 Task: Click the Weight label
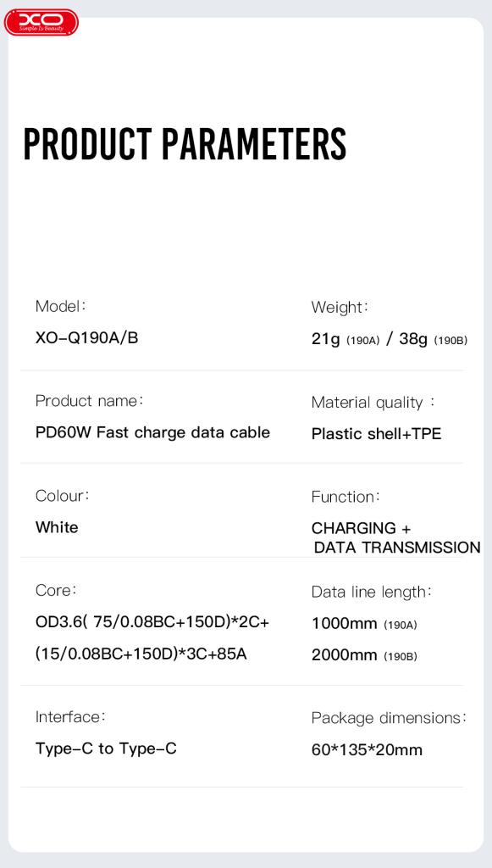point(340,307)
